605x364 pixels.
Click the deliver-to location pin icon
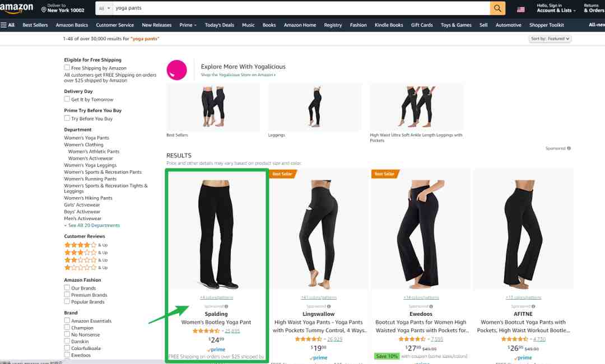44,10
